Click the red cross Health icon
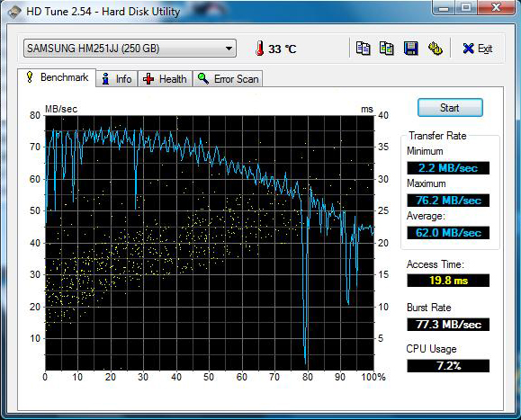Screen dimensions: 521x420 [148, 79]
